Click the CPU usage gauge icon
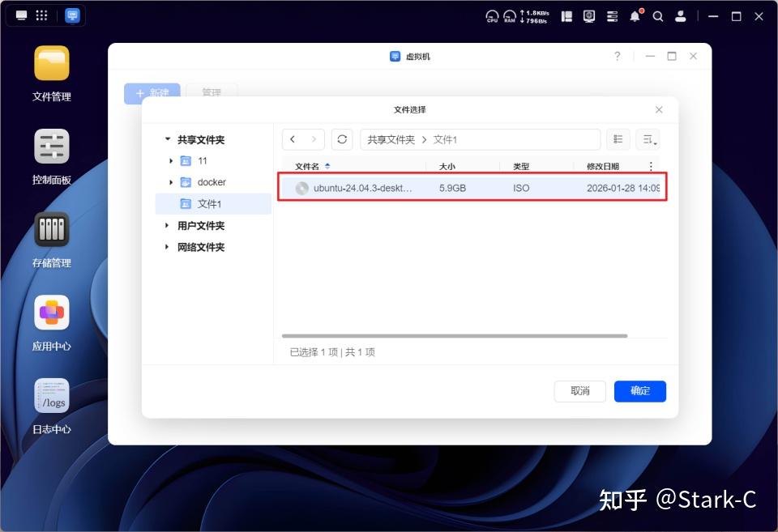Image resolution: width=778 pixels, height=532 pixels. point(492,16)
